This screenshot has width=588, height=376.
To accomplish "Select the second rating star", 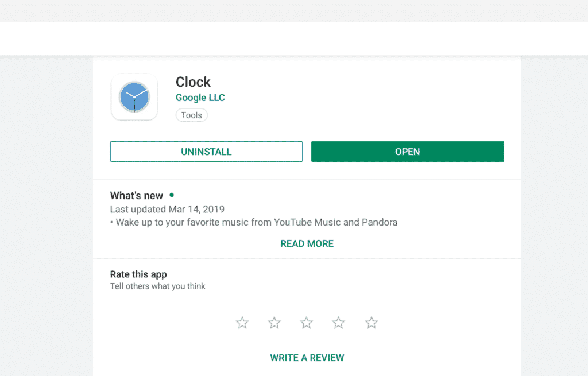I will click(x=274, y=323).
